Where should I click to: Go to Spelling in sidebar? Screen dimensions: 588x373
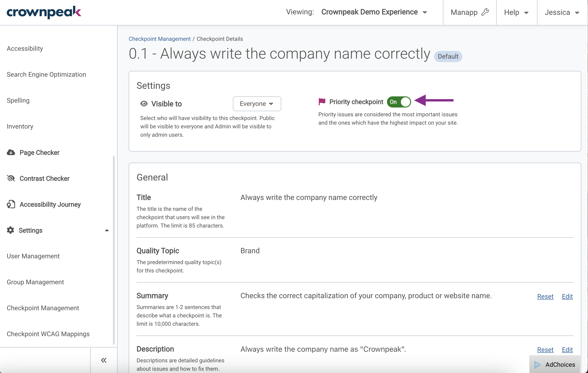click(18, 101)
